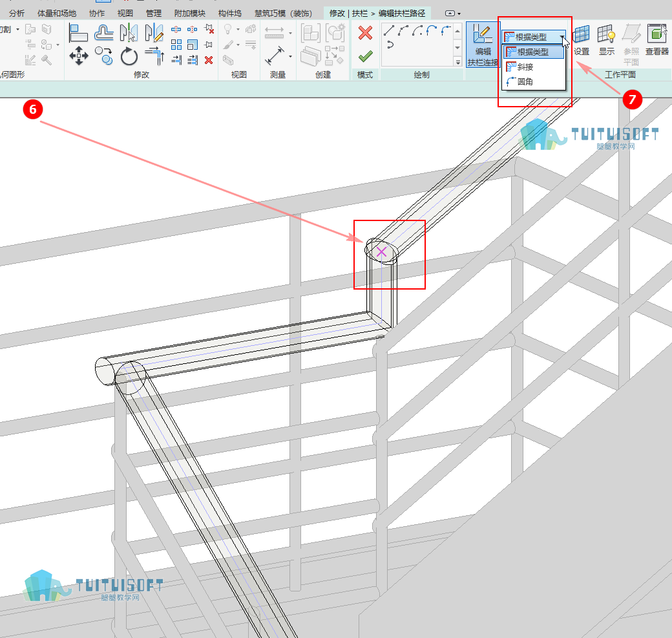Select the Array tool

[176, 45]
